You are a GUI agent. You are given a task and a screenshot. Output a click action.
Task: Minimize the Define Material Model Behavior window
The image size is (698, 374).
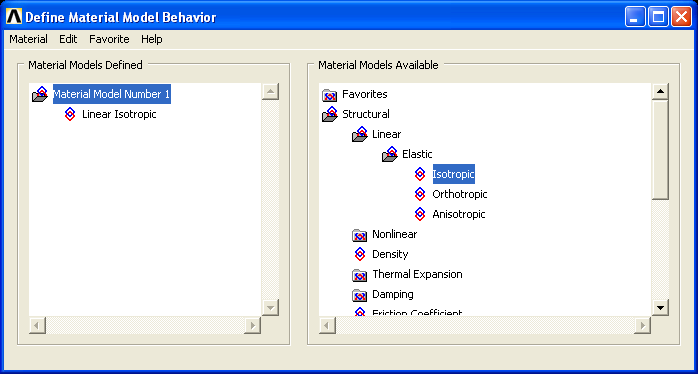coord(635,17)
